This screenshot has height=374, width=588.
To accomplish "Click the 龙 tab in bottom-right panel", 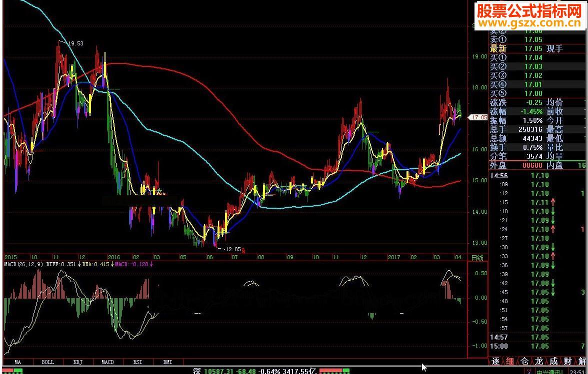I will click(538, 362).
